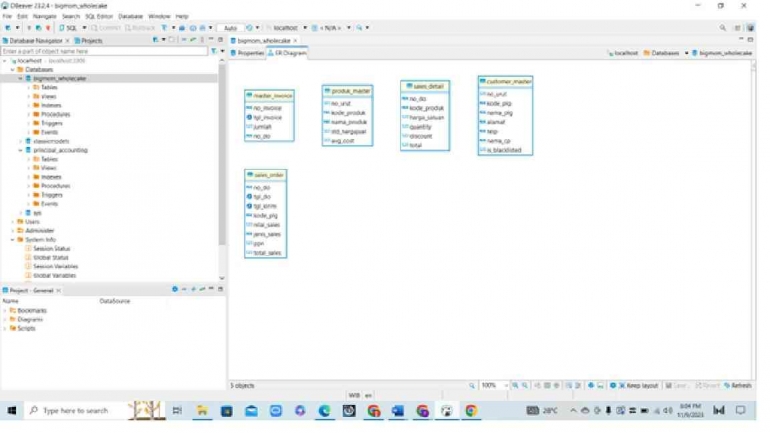Select the customer_master entity header
This screenshot has width=770, height=433.
tap(505, 81)
